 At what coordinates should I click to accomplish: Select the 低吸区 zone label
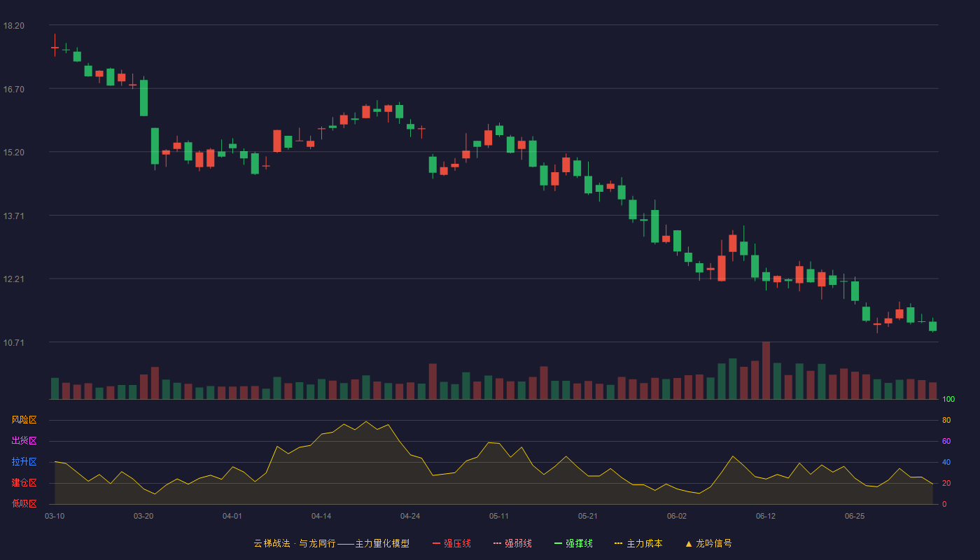24,503
